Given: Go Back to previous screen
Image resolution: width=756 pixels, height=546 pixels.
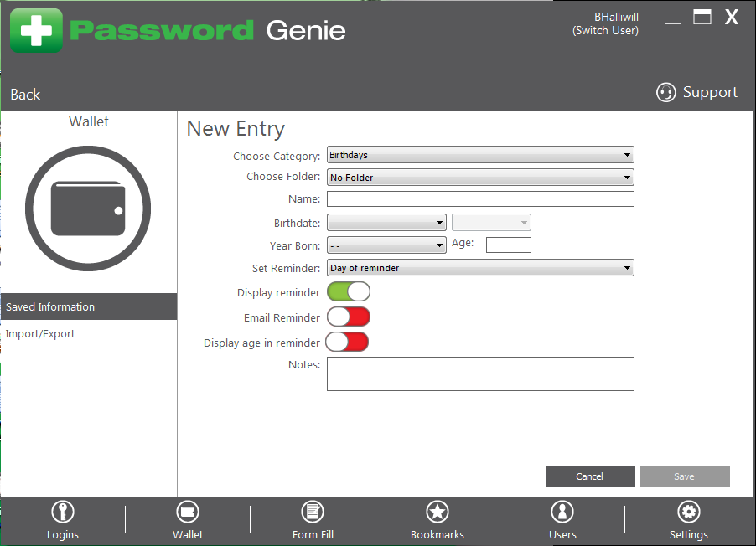Looking at the screenshot, I should 25,95.
